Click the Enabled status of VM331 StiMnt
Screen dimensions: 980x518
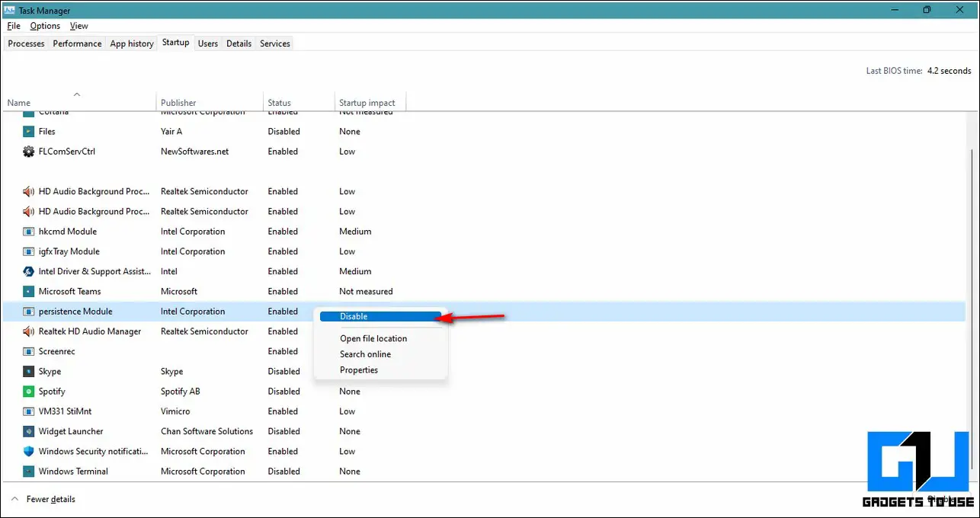283,411
